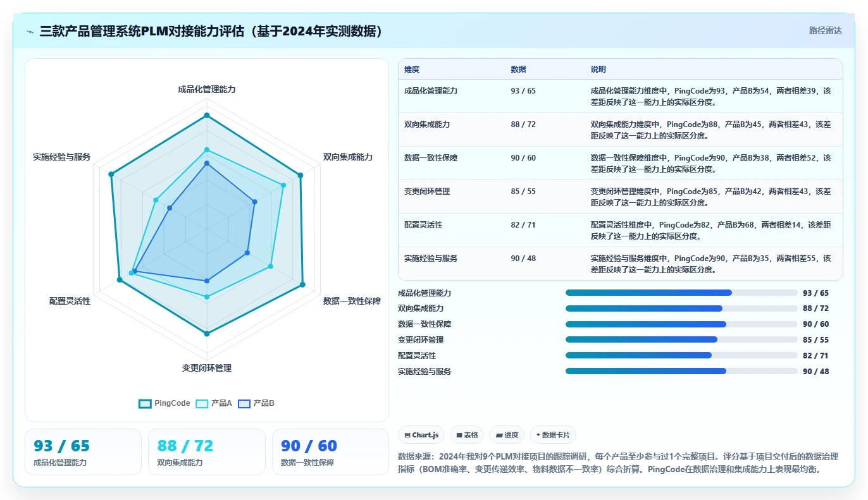The image size is (868, 500).
Task: Click the 90 / 60 table value
Action: (523, 158)
